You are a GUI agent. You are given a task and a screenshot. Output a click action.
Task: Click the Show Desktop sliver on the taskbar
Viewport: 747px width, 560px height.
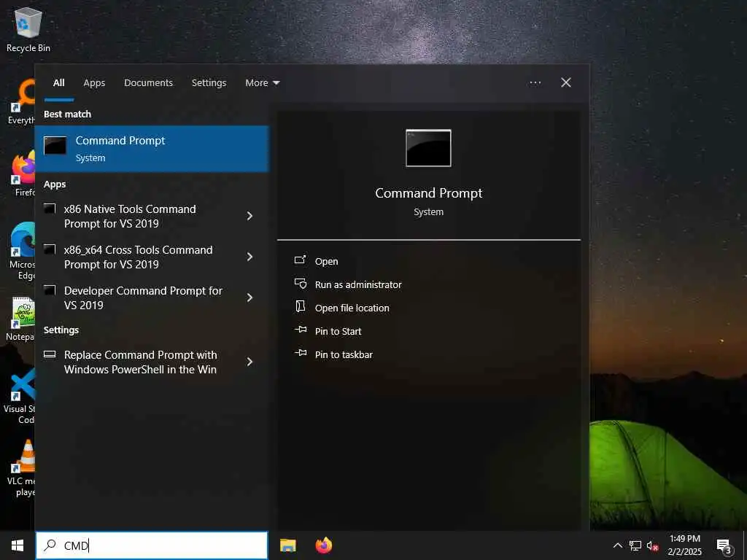point(745,545)
